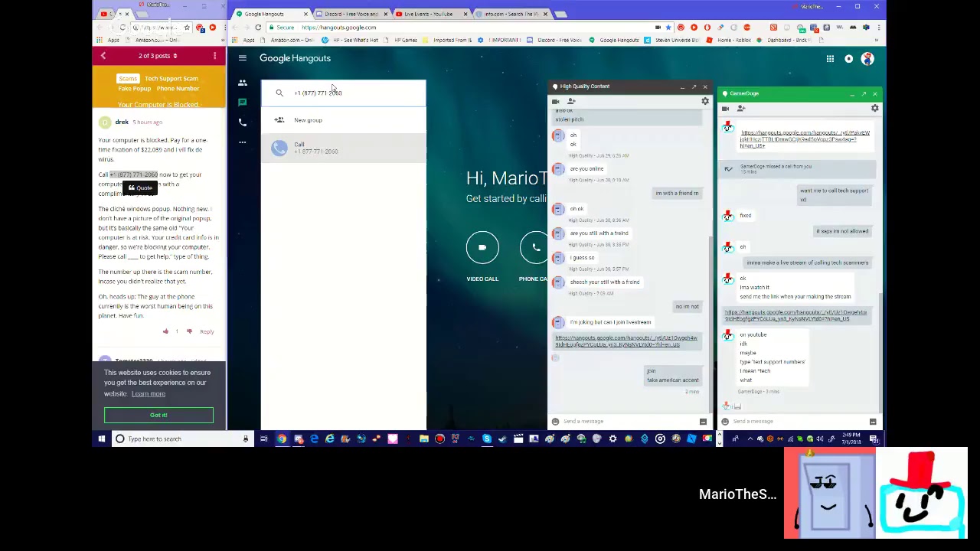This screenshot has height=551, width=980.
Task: Start video call in GamerDoge chat
Action: pyautogui.click(x=725, y=109)
